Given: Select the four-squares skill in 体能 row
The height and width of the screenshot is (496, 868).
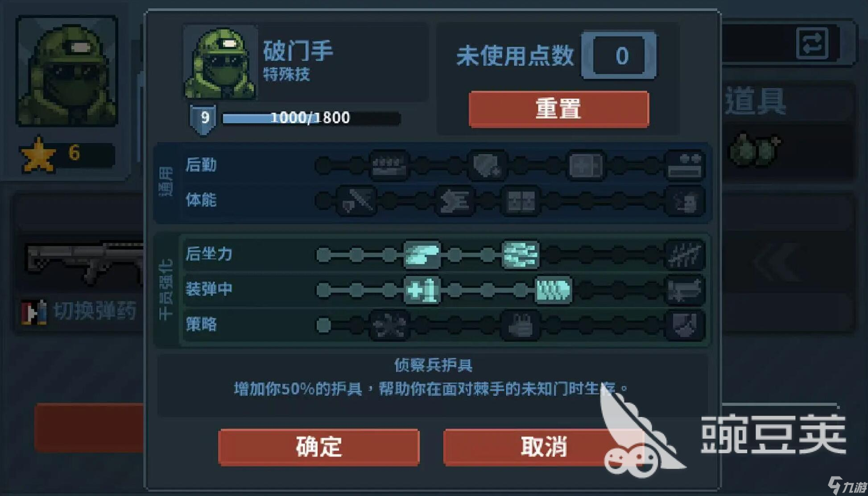Looking at the screenshot, I should coord(521,201).
